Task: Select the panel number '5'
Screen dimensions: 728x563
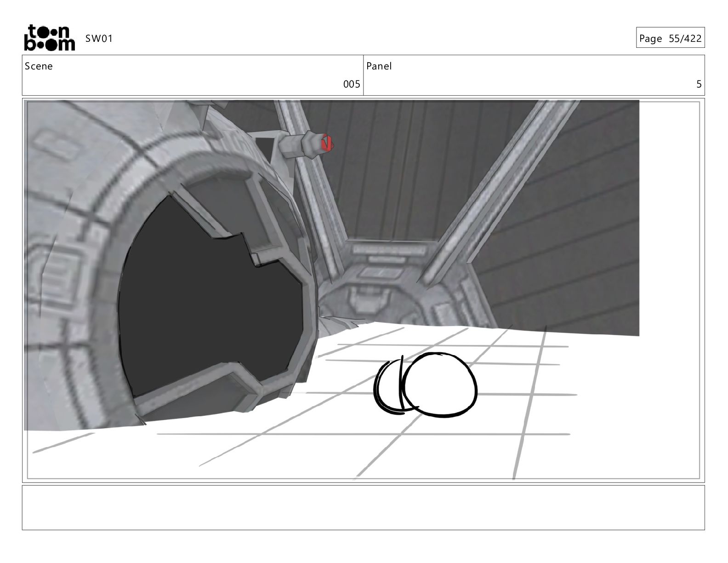Action: click(x=699, y=84)
